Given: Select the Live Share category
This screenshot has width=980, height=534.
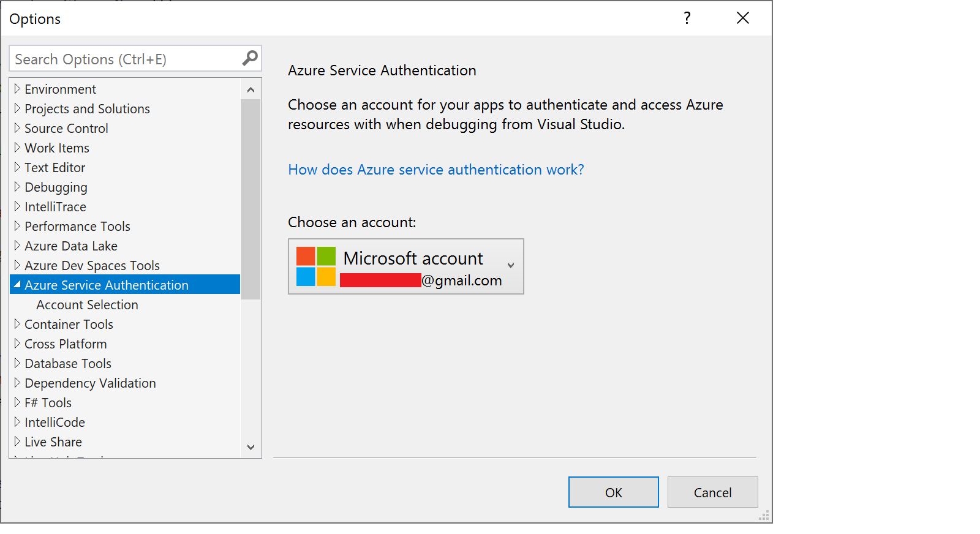Looking at the screenshot, I should [x=53, y=442].
